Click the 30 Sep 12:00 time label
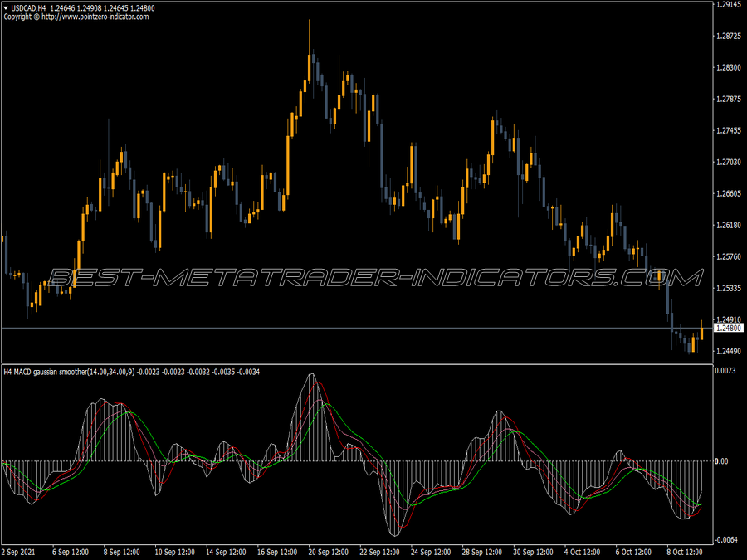The image size is (747, 560). coord(533,552)
